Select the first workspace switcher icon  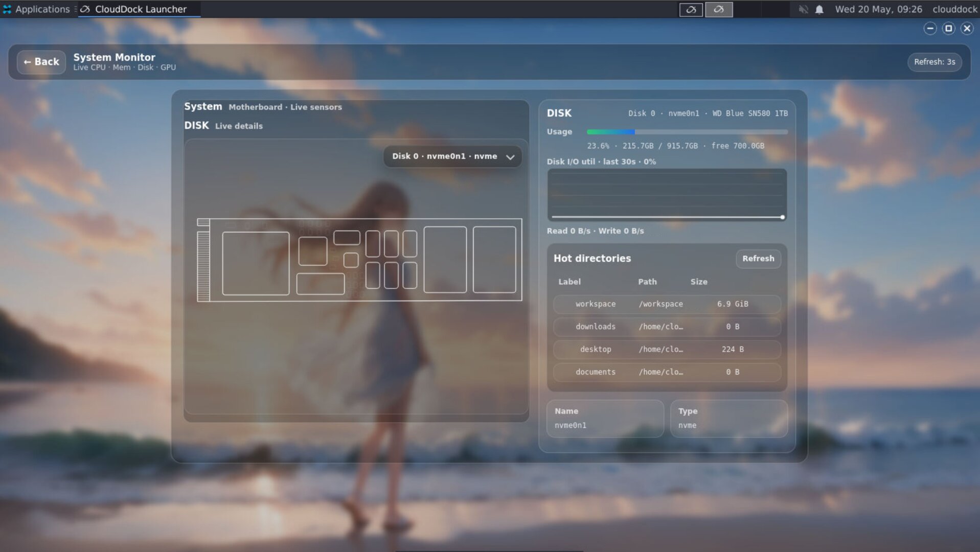691,9
